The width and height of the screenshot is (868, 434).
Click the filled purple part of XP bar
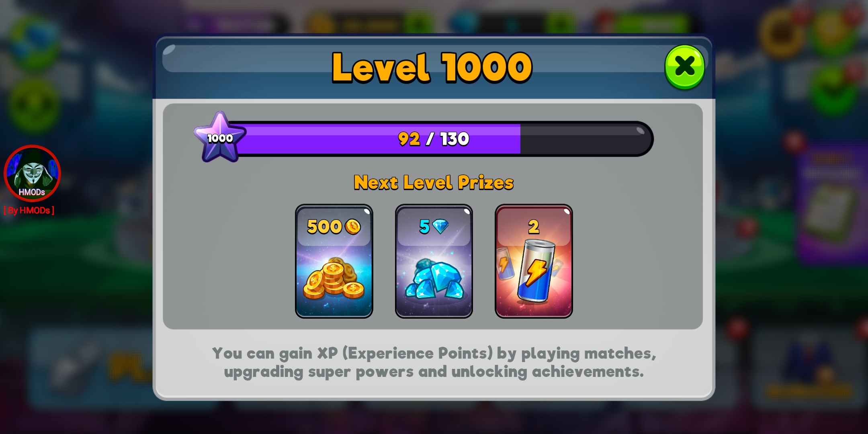coord(378,139)
